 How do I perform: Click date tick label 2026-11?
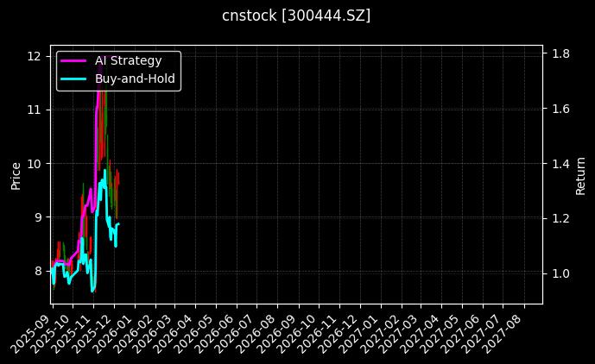(x=317, y=334)
